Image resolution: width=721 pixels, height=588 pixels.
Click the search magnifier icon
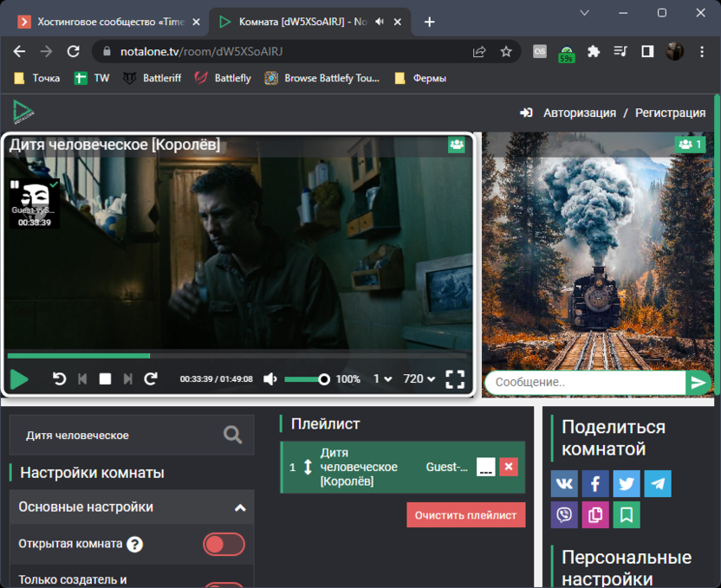[232, 435]
